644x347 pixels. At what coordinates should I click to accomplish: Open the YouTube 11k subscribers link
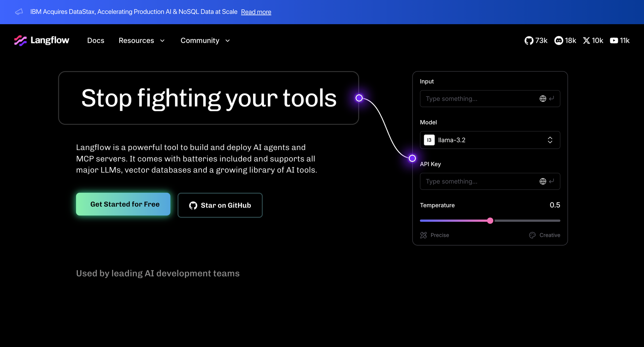620,41
